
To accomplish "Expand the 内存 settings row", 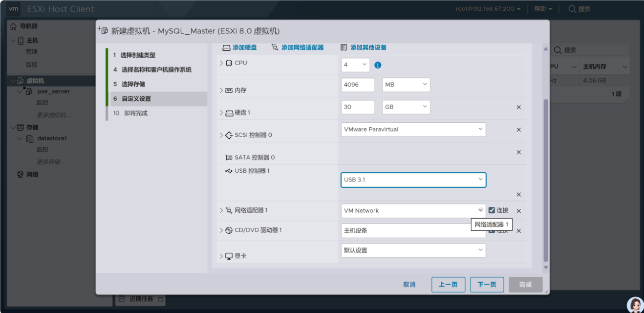I will [221, 90].
